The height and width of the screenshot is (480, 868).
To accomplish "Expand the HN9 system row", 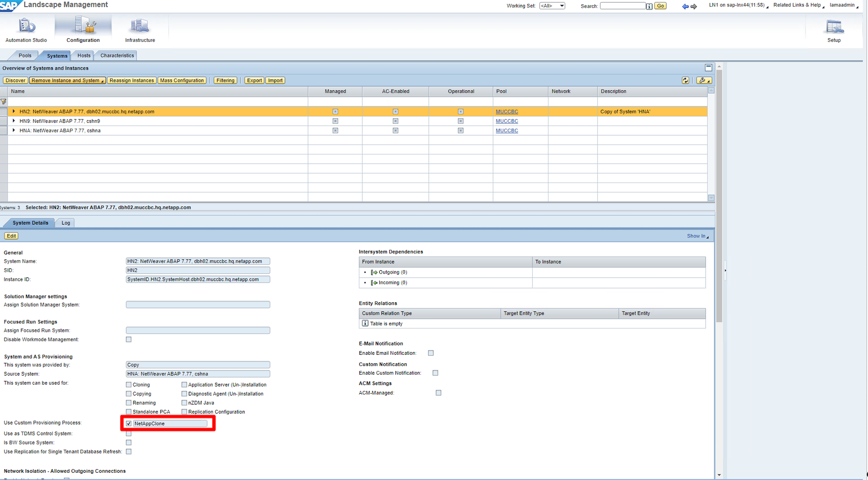I will (x=14, y=121).
